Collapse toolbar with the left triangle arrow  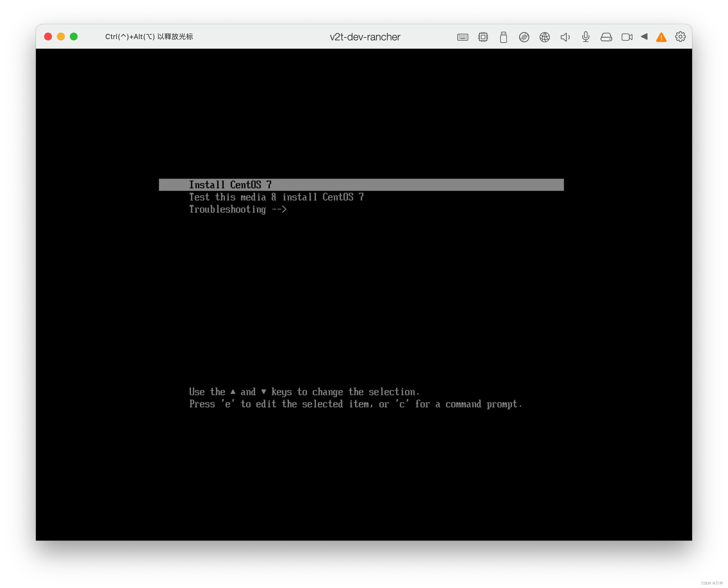click(644, 37)
